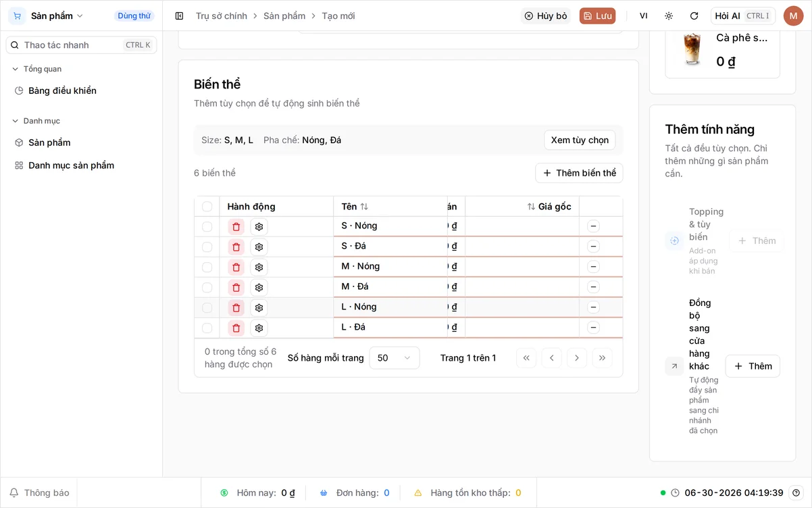Add sync to other stores feature
This screenshot has height=508, width=812.
click(x=753, y=366)
